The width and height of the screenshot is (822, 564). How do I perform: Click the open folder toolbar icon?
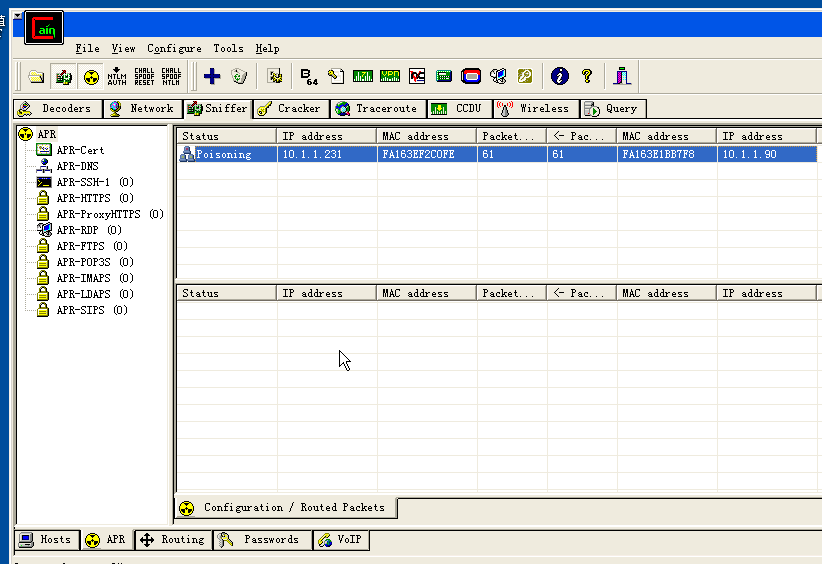36,77
